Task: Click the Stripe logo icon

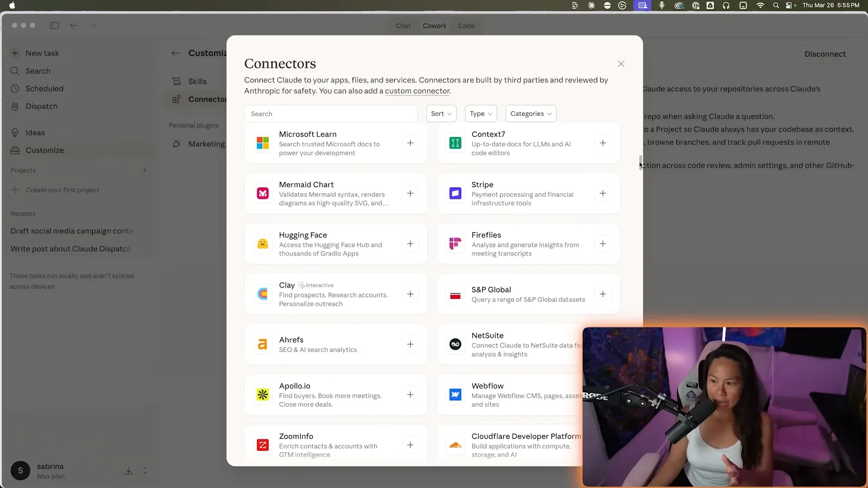Action: (455, 193)
